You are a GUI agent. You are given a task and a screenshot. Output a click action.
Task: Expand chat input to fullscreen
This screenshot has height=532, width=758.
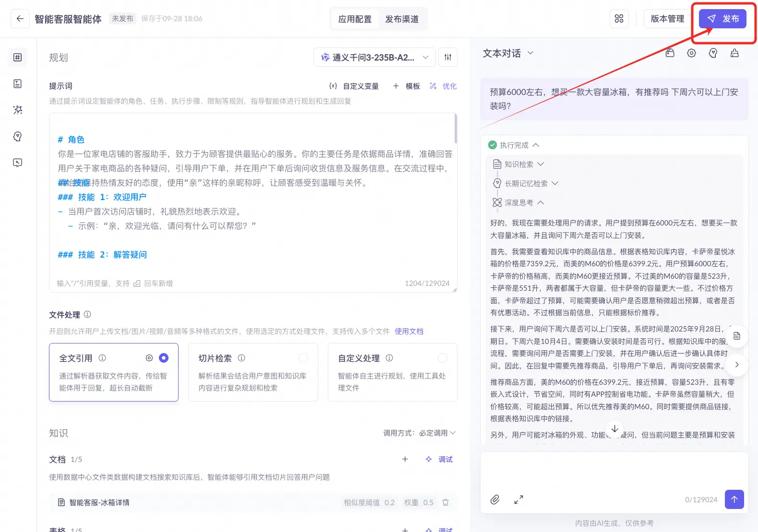(x=518, y=499)
